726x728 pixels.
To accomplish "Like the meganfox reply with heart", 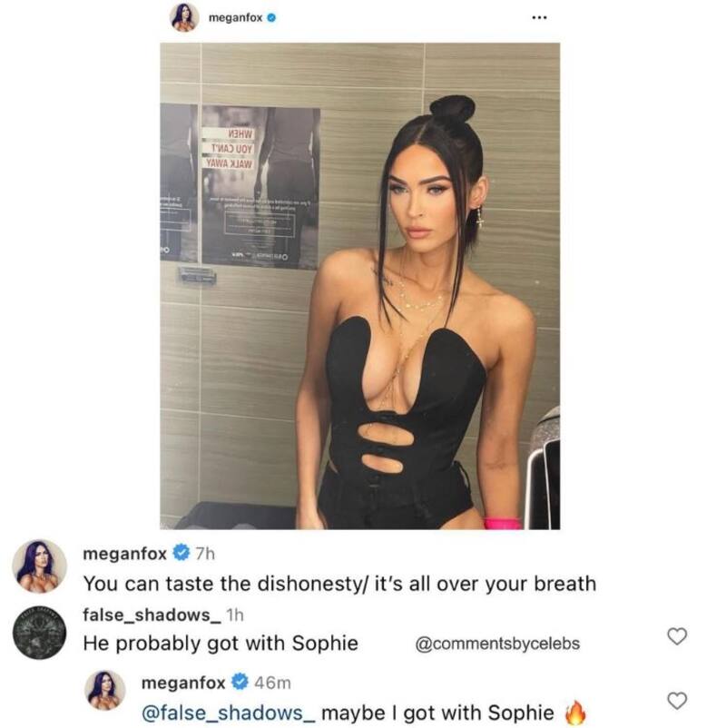I will tap(677, 701).
